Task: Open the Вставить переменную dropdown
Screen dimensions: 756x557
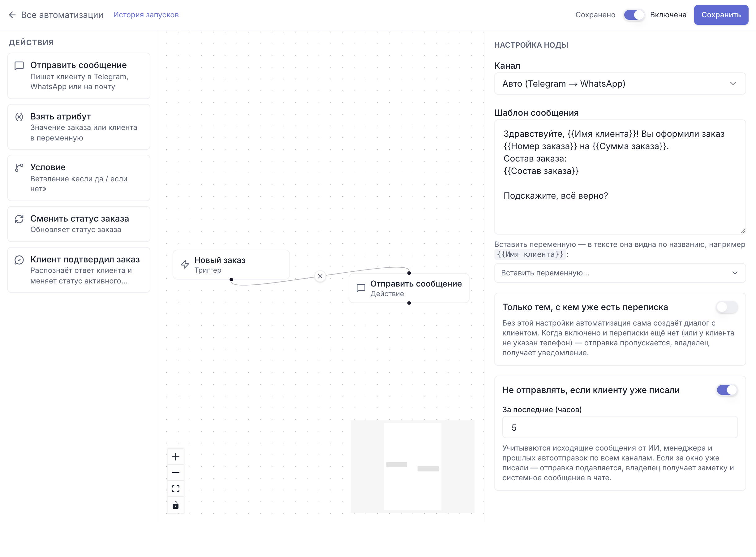Action: [620, 273]
